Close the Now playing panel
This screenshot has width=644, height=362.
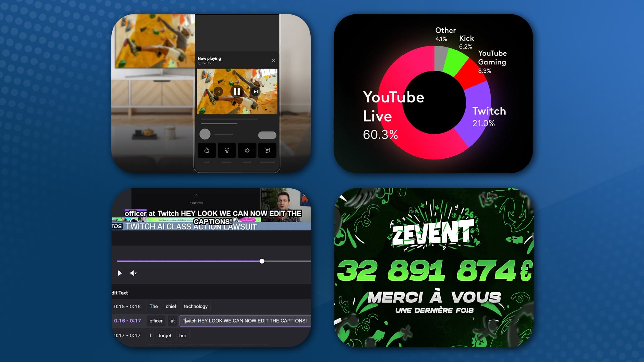coord(274,61)
